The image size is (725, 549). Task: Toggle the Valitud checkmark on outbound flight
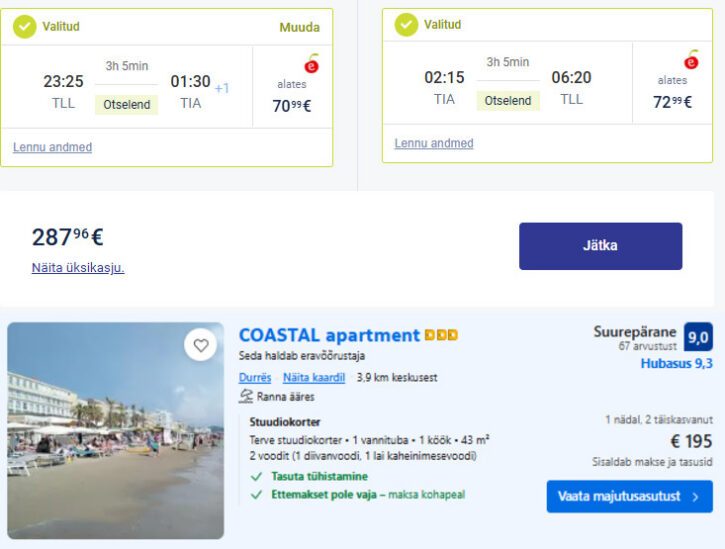point(25,27)
